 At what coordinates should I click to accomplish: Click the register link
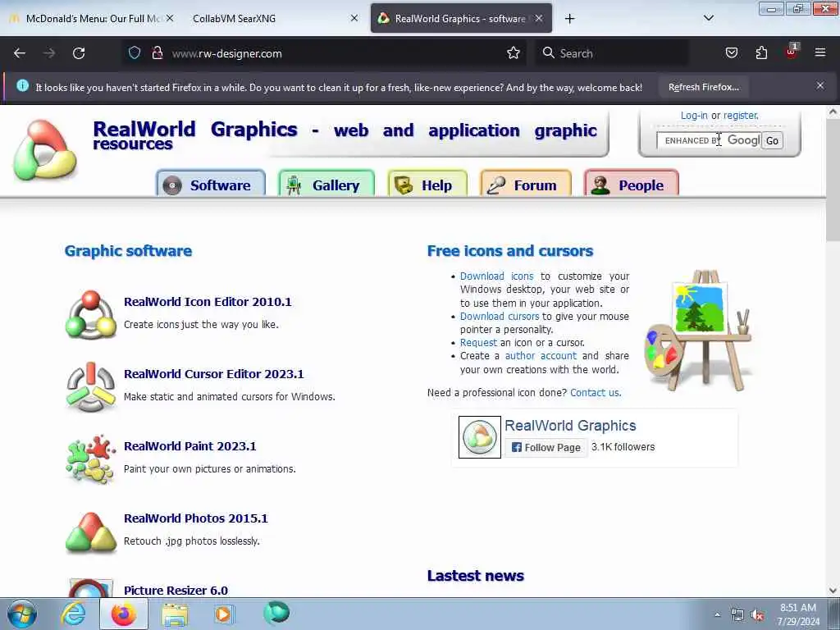[x=741, y=115]
